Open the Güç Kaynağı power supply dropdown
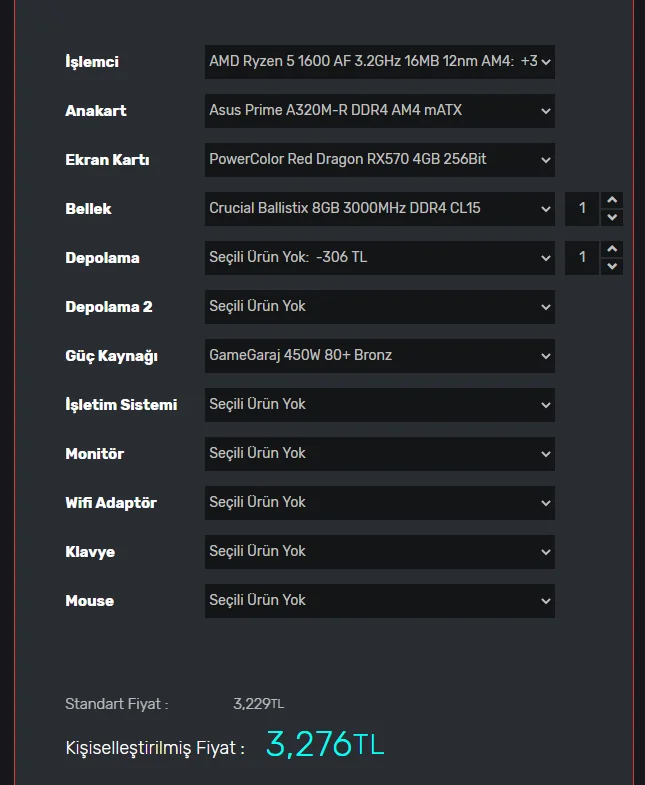Viewport: 645px width, 785px height. (x=379, y=355)
